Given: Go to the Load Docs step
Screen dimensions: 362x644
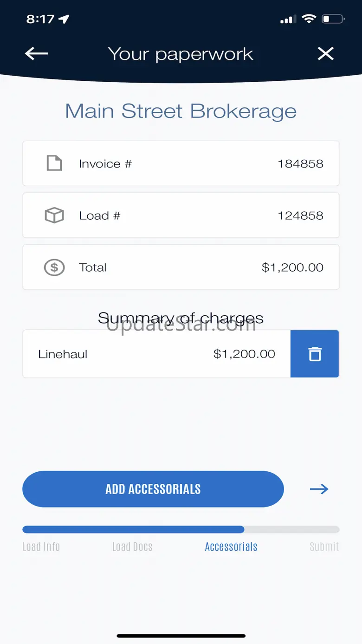Looking at the screenshot, I should [x=132, y=546].
